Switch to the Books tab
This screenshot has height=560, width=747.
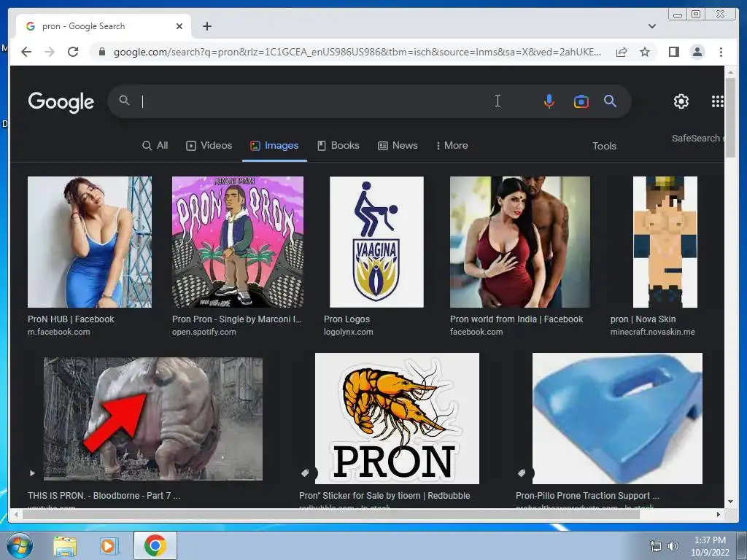click(338, 146)
